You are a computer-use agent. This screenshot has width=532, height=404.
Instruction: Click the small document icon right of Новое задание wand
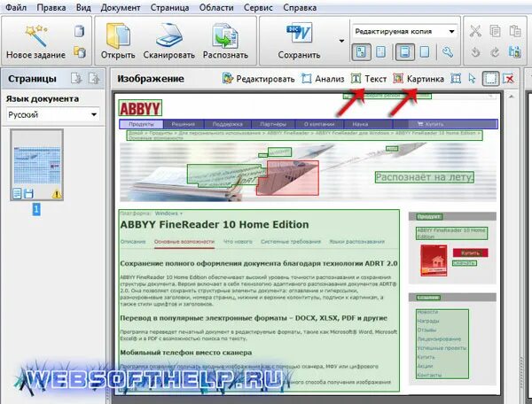[x=79, y=31]
